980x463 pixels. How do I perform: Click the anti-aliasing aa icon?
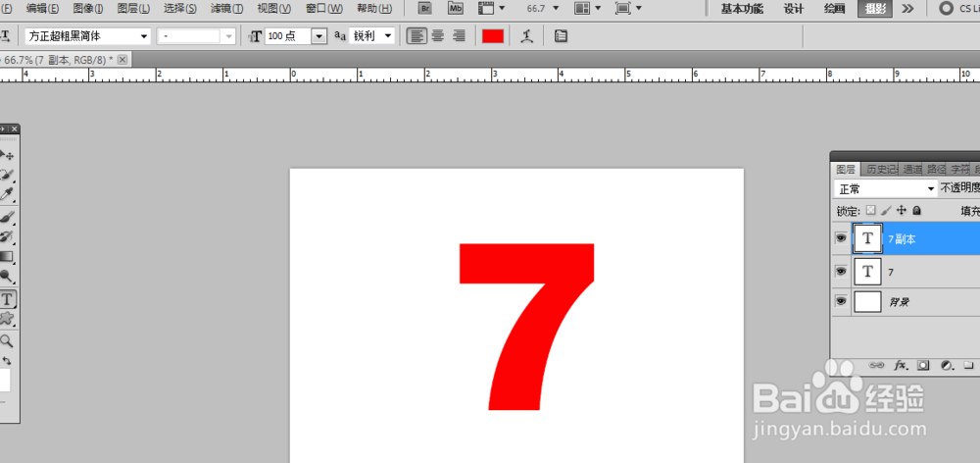coord(339,36)
